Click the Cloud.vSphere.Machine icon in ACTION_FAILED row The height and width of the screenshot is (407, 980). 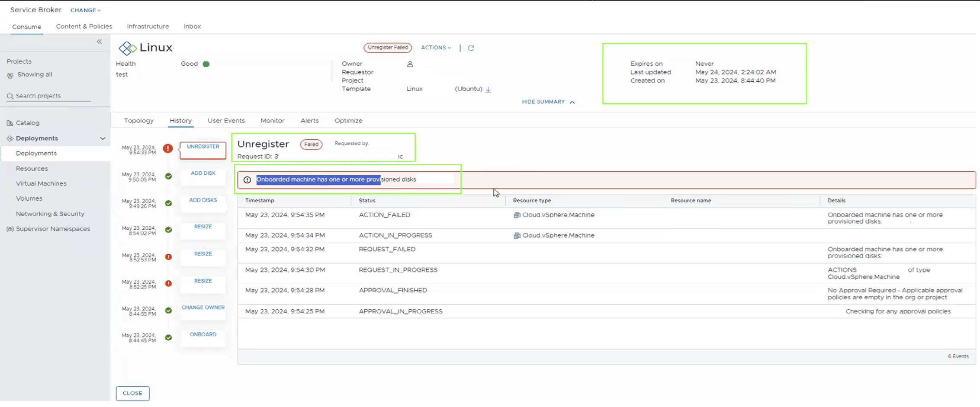(517, 215)
